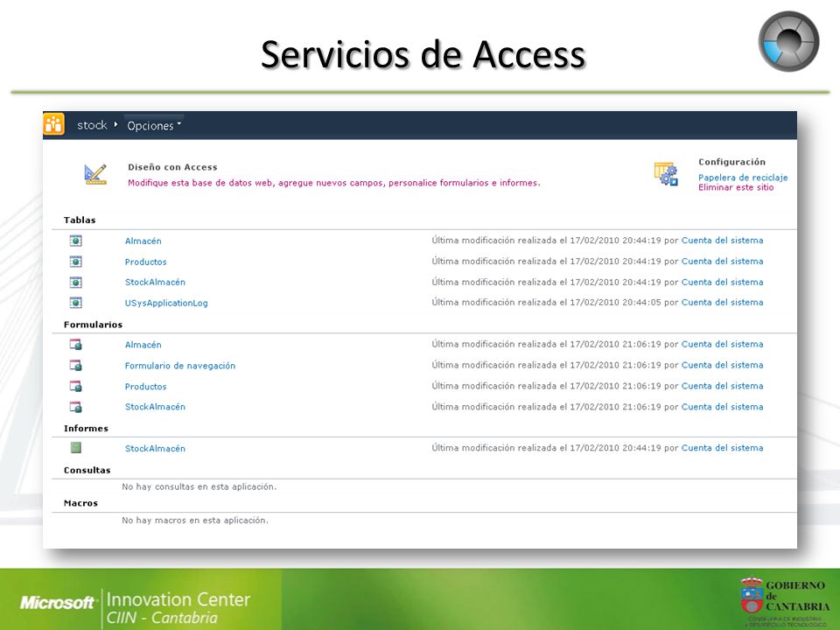Click the table icon beside StockAlmacén under Tablas
The height and width of the screenshot is (630, 840).
(75, 282)
